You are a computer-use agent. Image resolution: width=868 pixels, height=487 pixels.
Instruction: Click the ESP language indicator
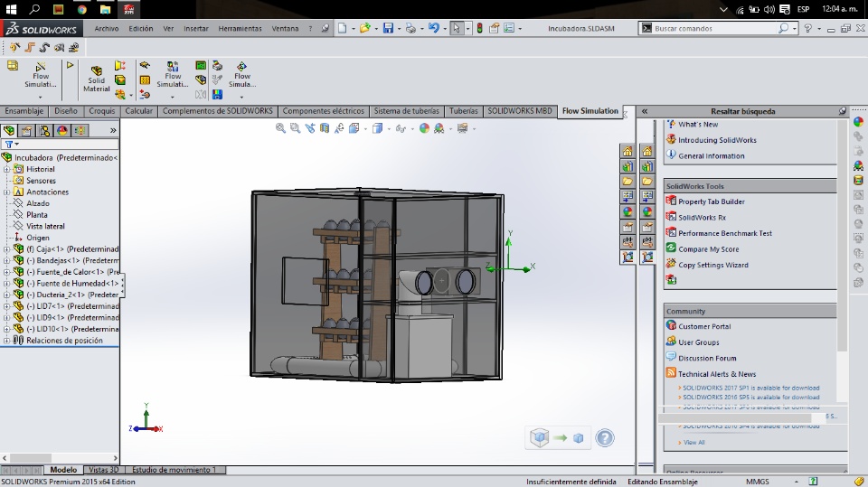coord(803,9)
